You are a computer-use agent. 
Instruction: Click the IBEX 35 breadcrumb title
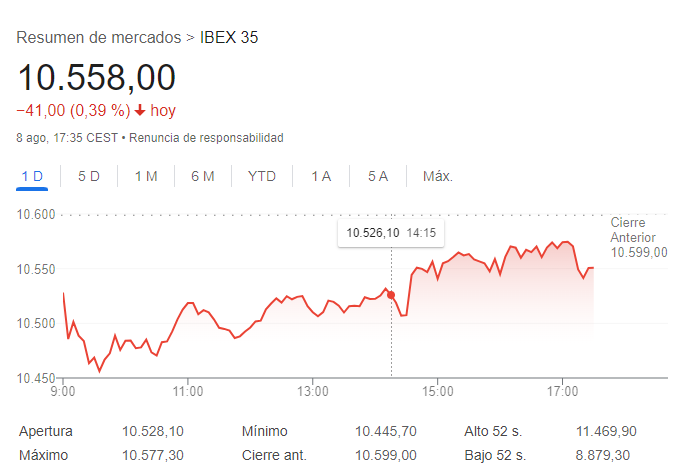tap(230, 38)
